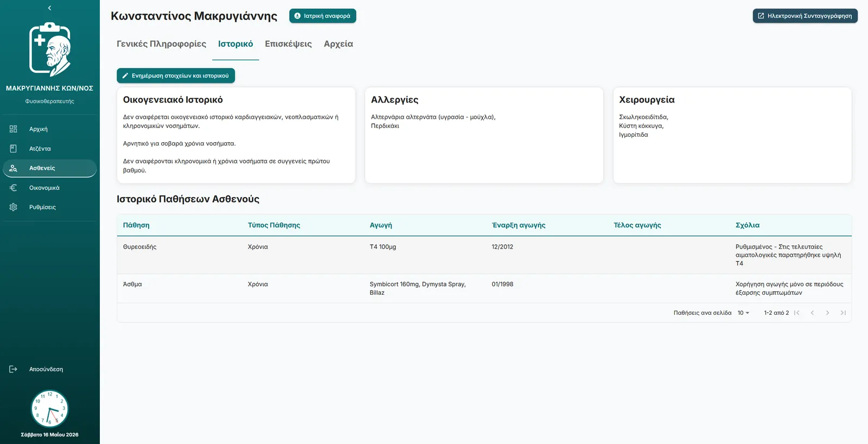Open the rows per page dropdown showing 10
Image resolution: width=868 pixels, height=444 pixels.
[x=743, y=313]
